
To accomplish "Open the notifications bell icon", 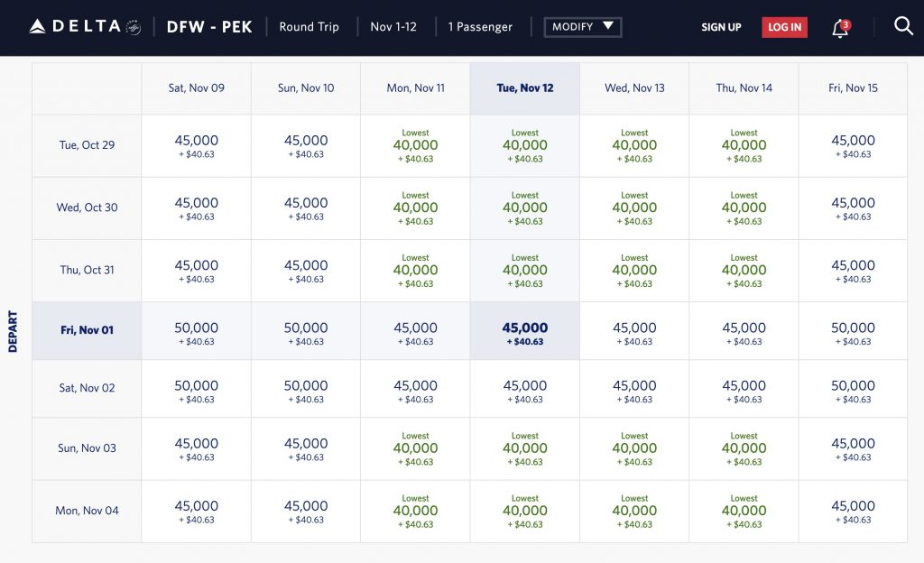I will [x=840, y=27].
